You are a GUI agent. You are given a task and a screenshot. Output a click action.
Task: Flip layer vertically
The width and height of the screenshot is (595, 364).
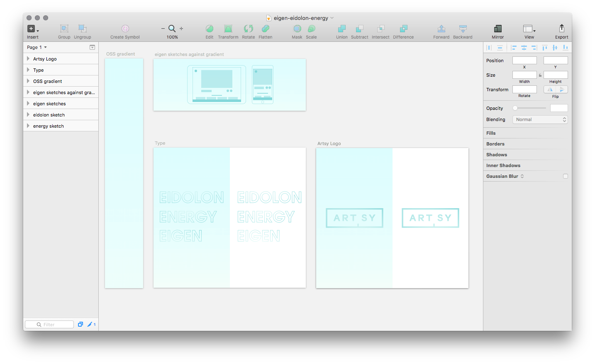pos(562,89)
